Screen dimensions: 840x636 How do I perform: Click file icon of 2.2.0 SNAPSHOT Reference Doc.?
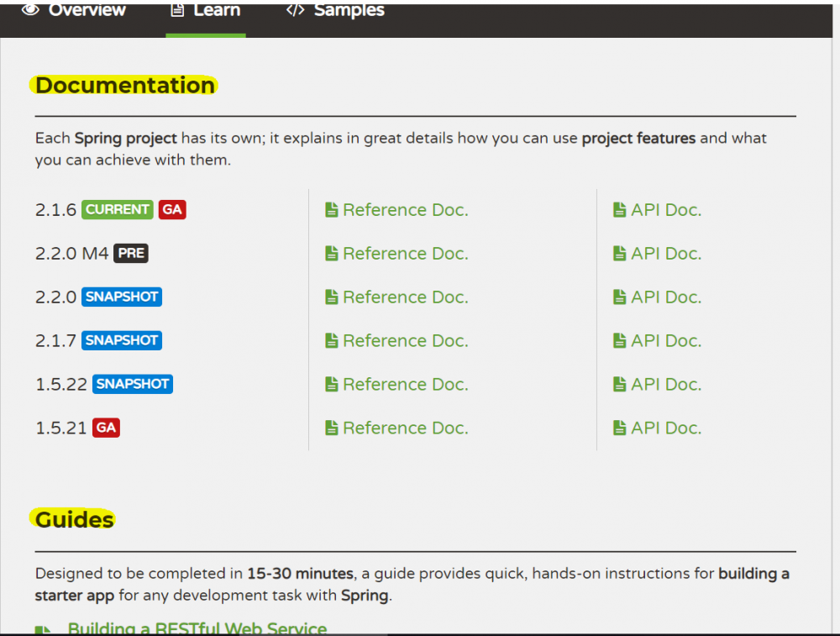click(332, 297)
